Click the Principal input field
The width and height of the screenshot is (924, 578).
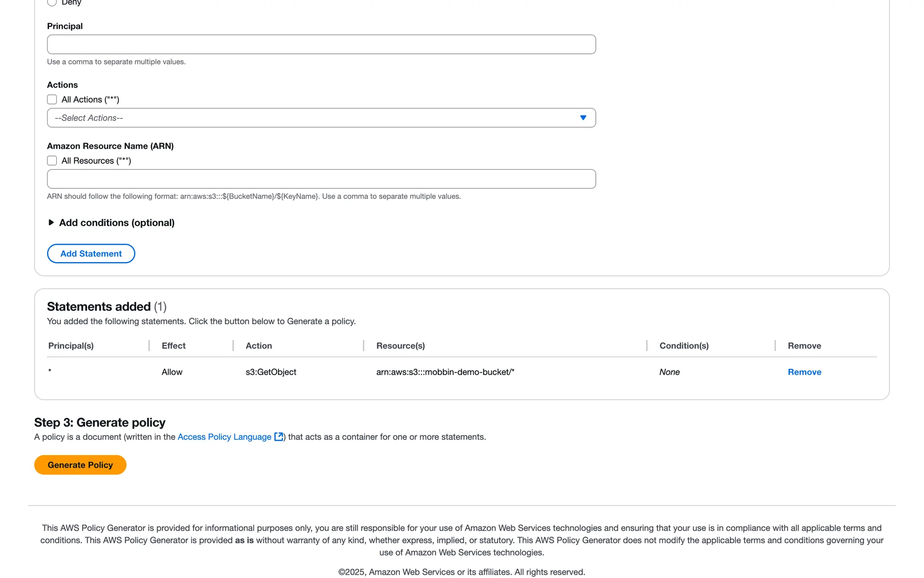321,44
